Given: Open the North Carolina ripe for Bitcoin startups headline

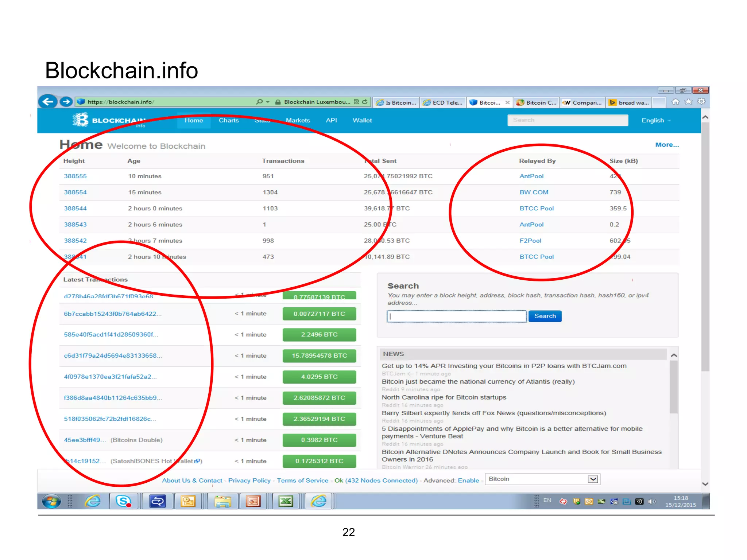Looking at the screenshot, I should click(444, 397).
